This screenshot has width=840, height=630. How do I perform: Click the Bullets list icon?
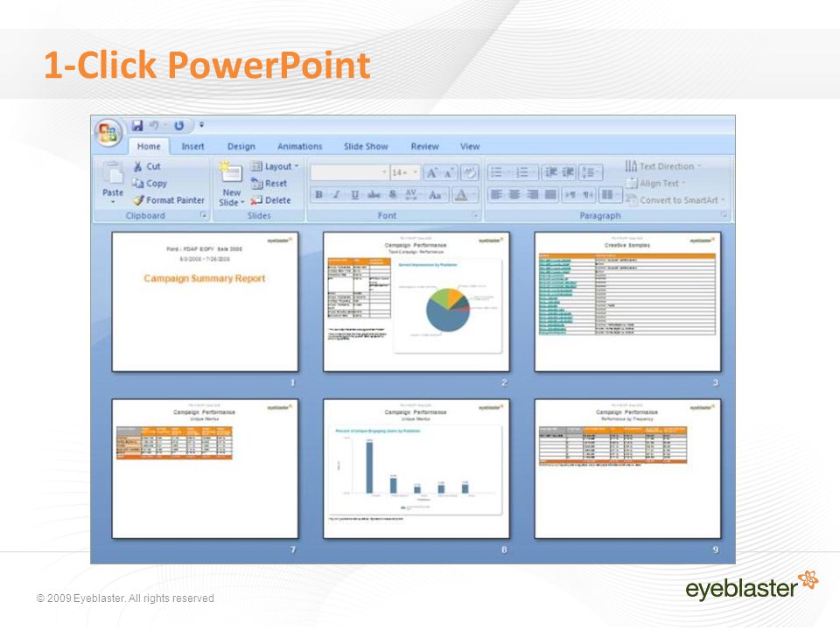tap(499, 172)
